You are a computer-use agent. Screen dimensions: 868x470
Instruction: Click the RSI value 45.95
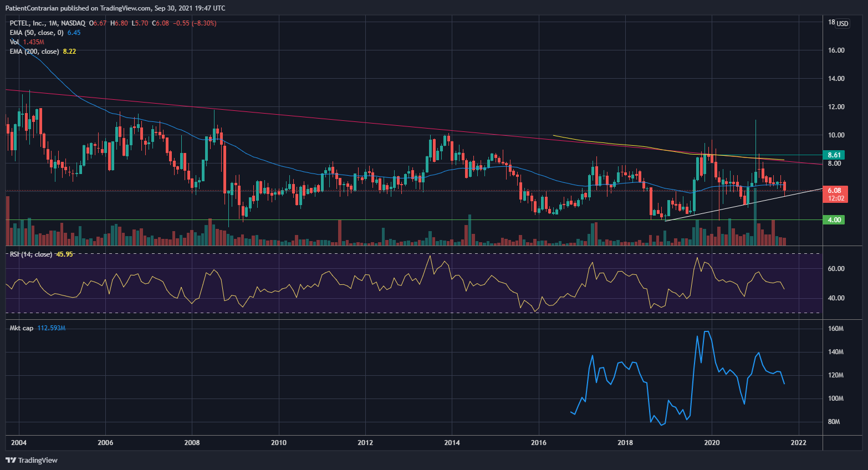pos(64,254)
